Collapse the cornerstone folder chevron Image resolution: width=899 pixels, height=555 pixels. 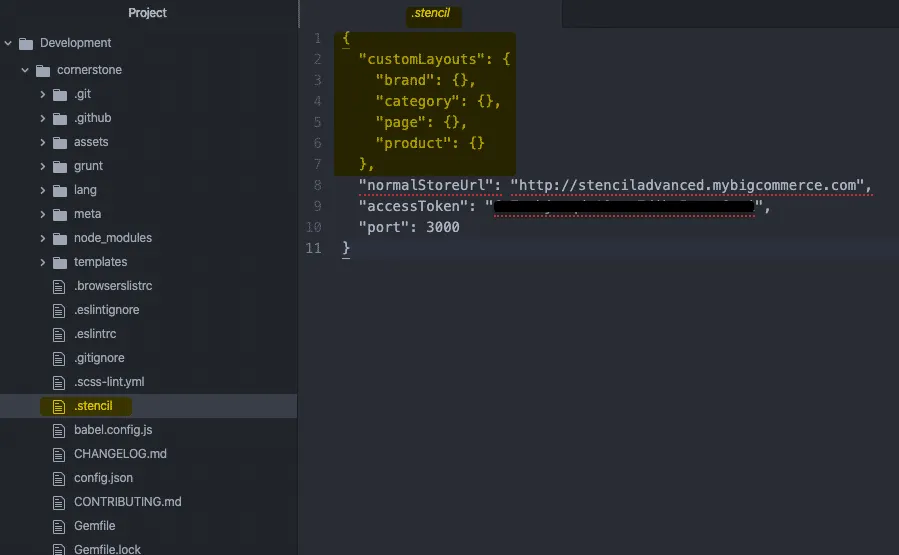pyautogui.click(x=25, y=70)
